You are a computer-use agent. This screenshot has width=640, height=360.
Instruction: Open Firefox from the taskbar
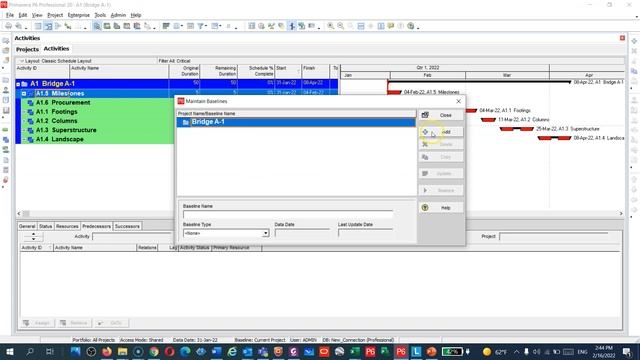click(x=107, y=351)
